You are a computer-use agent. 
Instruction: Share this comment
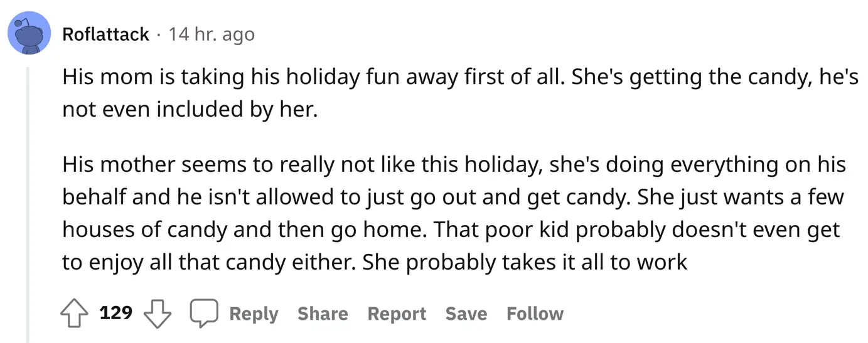[323, 314]
